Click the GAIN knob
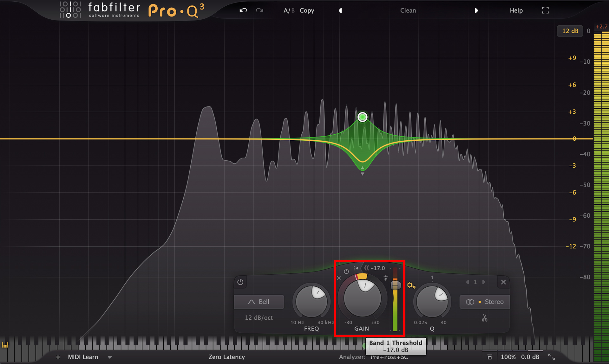Screen dimensions: 609x364 pyautogui.click(x=362, y=298)
